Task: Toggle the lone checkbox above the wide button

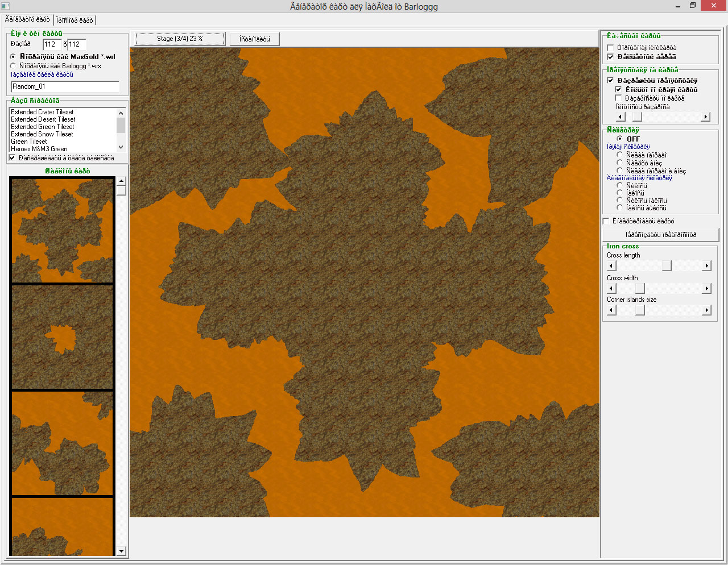Action: click(606, 221)
